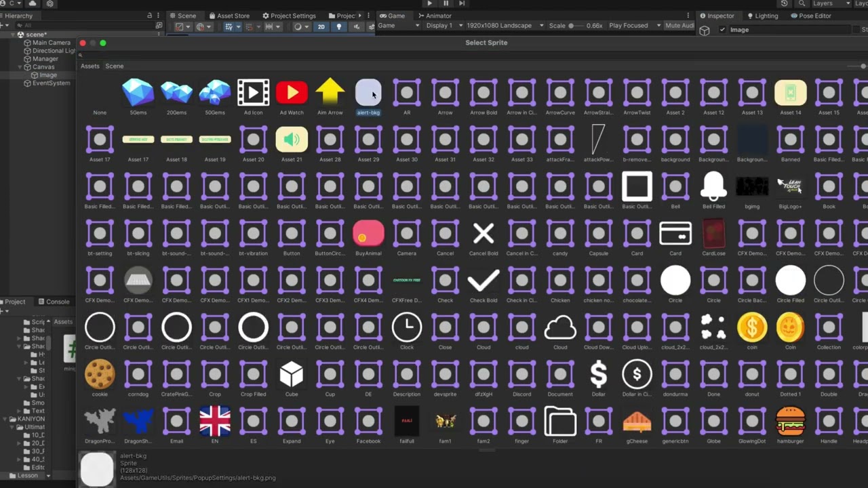Select the gCheese sprite

point(637,421)
